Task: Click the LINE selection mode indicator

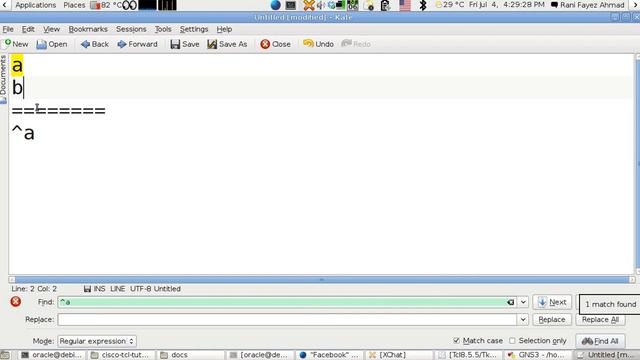Action: (118, 289)
